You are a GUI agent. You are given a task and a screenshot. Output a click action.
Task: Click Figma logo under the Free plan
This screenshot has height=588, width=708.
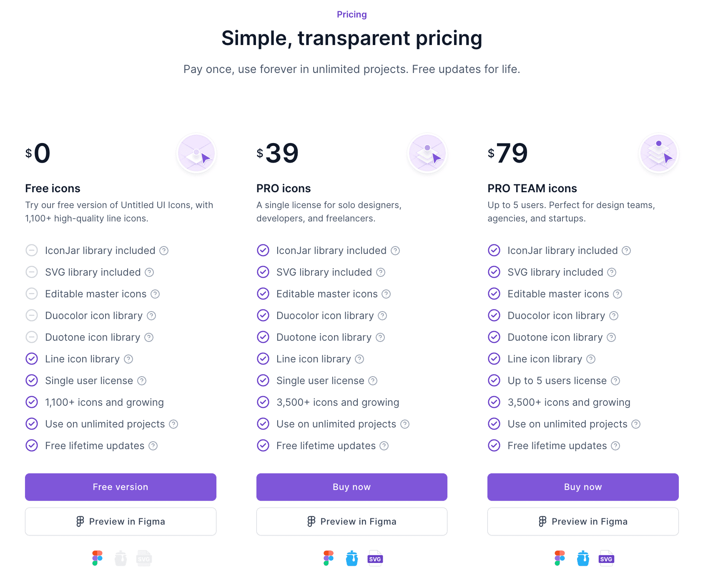[x=98, y=558]
